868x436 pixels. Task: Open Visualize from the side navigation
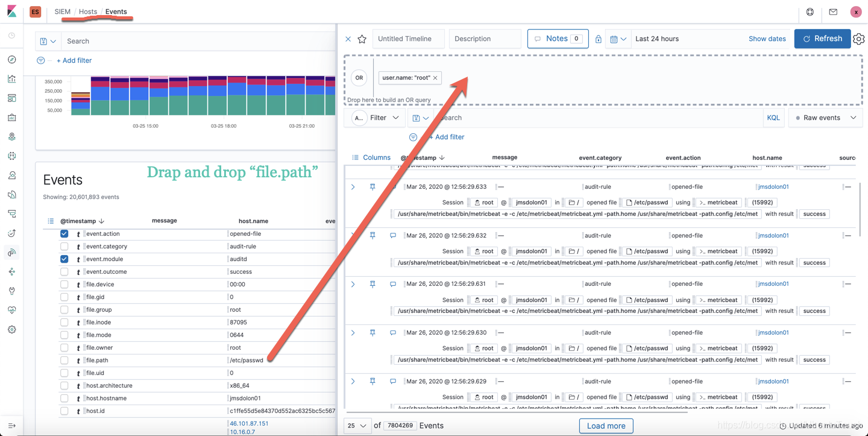11,79
